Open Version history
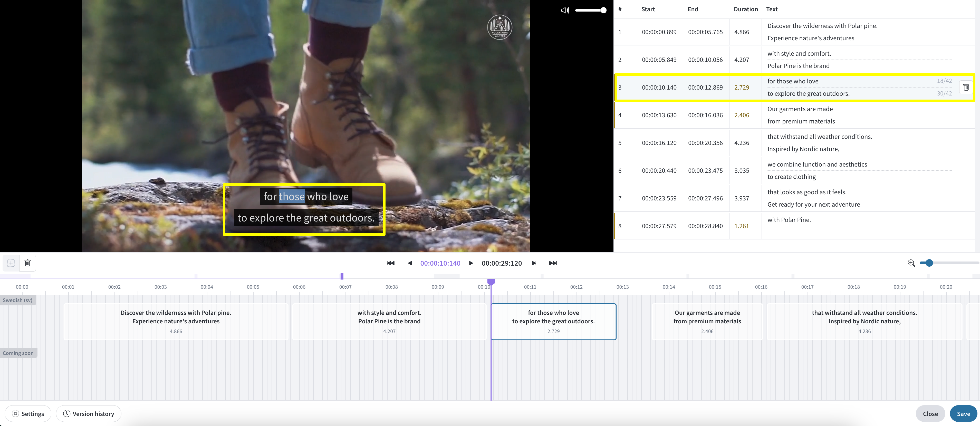The image size is (980, 426). [x=89, y=413]
